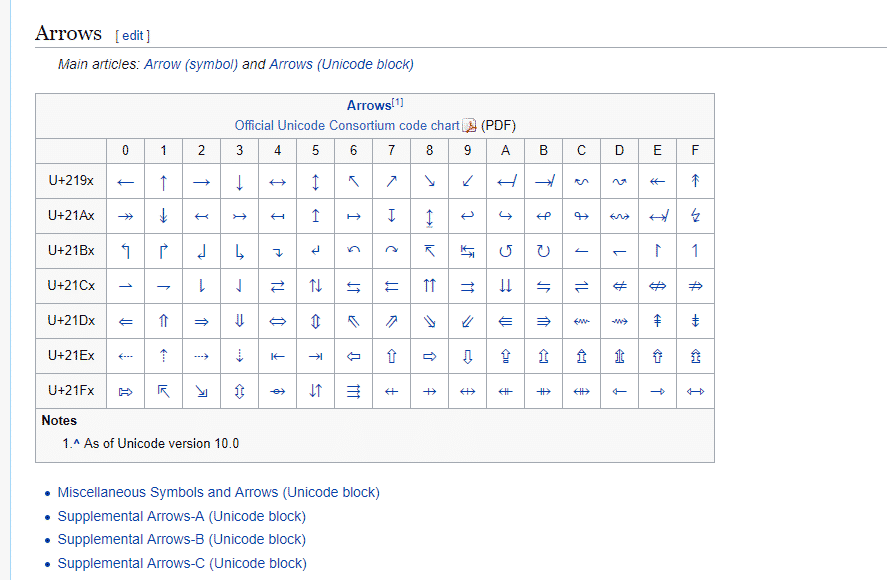Select the anticlockwise circle arrow ↺ in U+21Bx

(505, 251)
